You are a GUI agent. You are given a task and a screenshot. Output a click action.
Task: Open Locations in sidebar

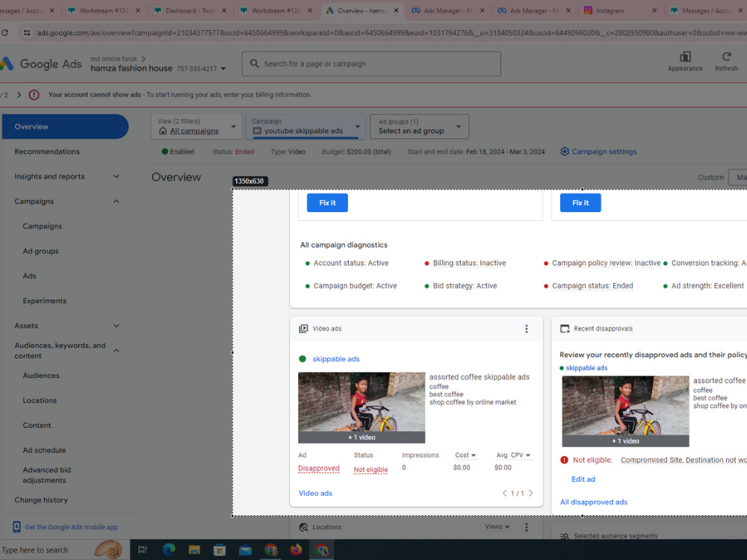pyautogui.click(x=40, y=400)
